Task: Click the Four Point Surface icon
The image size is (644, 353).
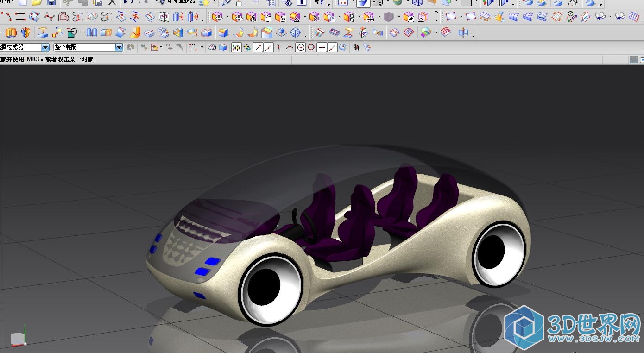Action: pos(450,17)
